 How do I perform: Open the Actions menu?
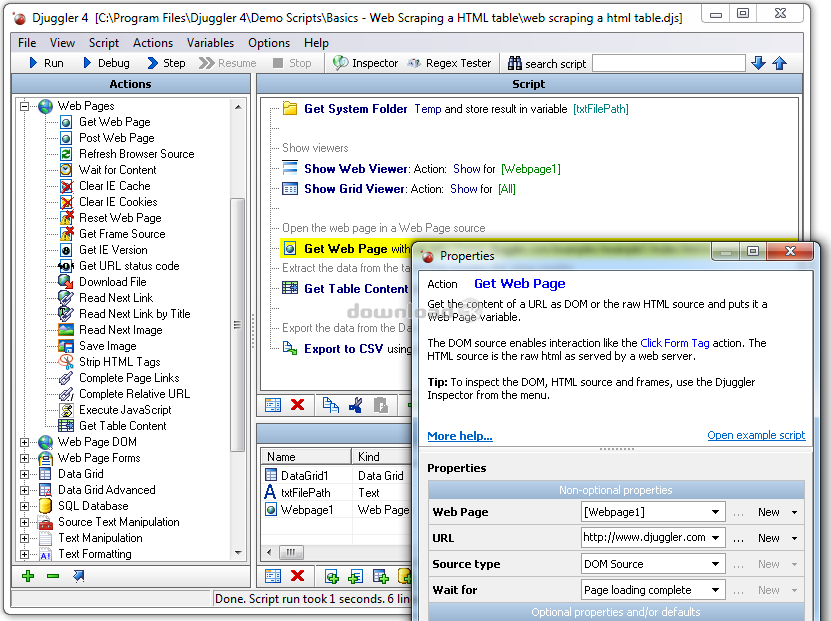153,43
